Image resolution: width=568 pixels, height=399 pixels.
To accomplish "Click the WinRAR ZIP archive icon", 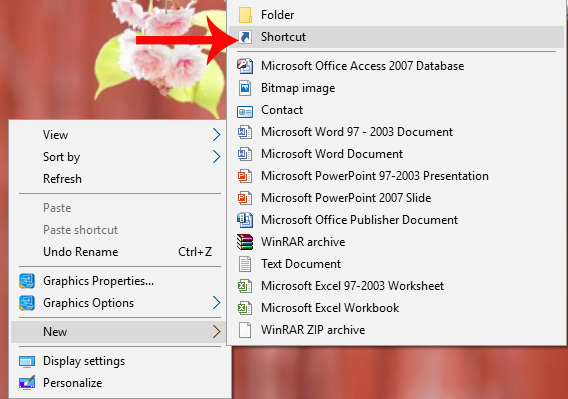I will coord(245,330).
